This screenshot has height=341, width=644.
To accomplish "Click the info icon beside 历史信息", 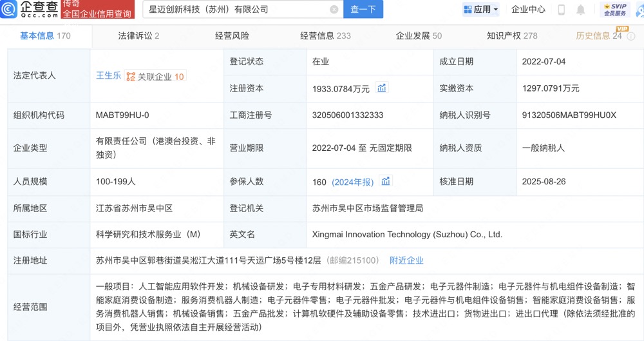I will pyautogui.click(x=632, y=37).
